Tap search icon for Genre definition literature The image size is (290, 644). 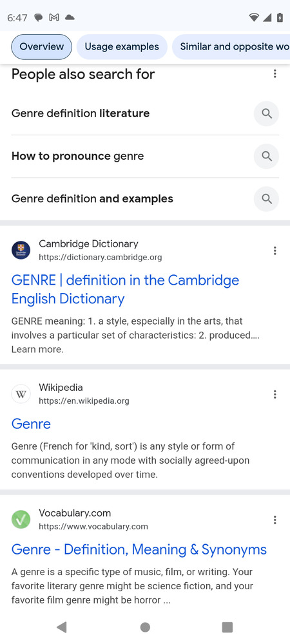pos(267,113)
